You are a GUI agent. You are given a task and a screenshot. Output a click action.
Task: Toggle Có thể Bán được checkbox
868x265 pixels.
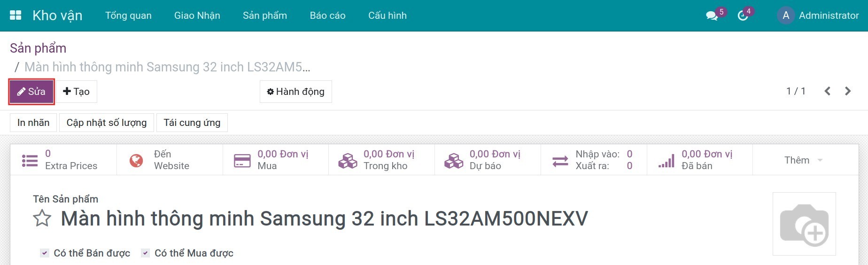tap(45, 253)
